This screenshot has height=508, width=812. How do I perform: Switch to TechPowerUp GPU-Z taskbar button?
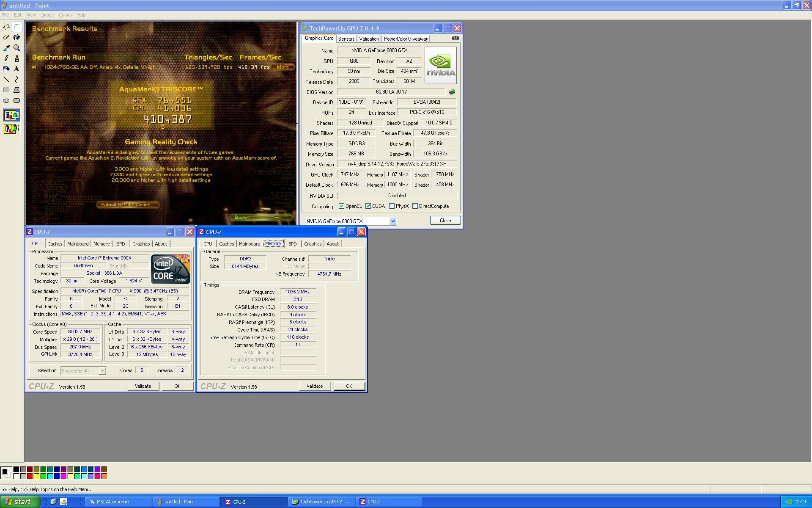(321, 502)
